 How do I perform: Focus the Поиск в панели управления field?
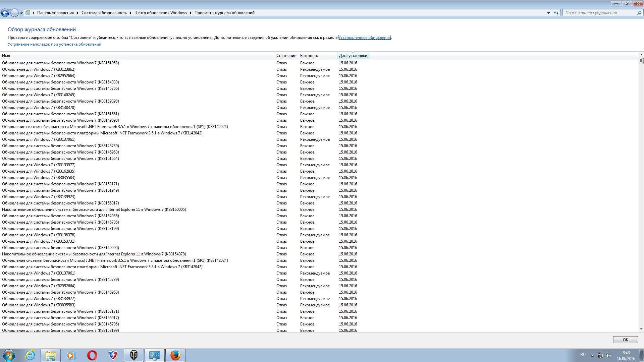tap(600, 13)
